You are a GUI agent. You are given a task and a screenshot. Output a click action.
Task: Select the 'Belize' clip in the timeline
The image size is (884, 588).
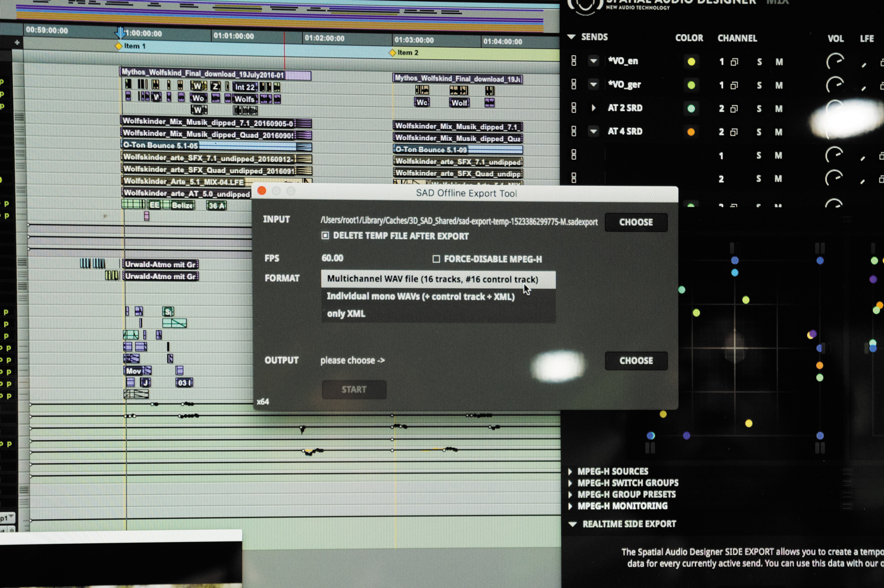[182, 205]
